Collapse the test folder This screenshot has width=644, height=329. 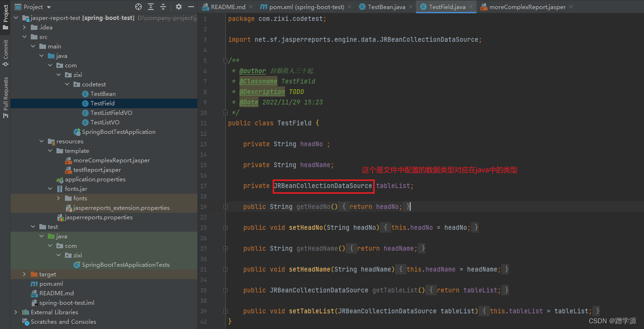tap(33, 227)
